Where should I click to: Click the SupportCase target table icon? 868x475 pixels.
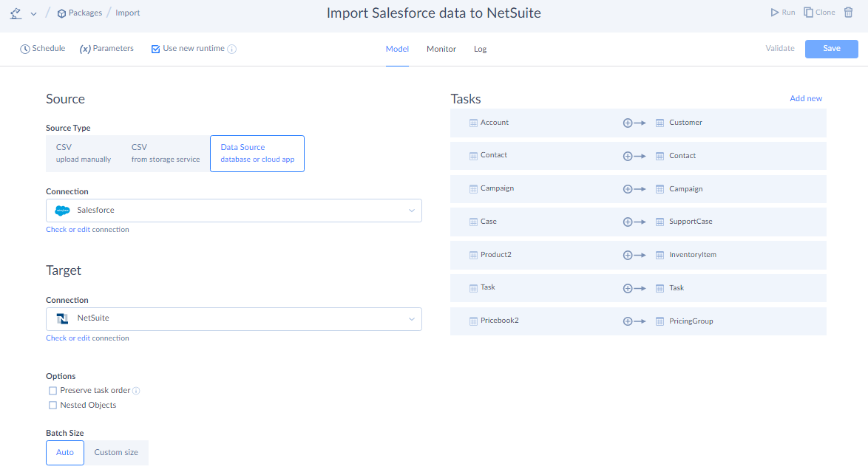click(660, 222)
